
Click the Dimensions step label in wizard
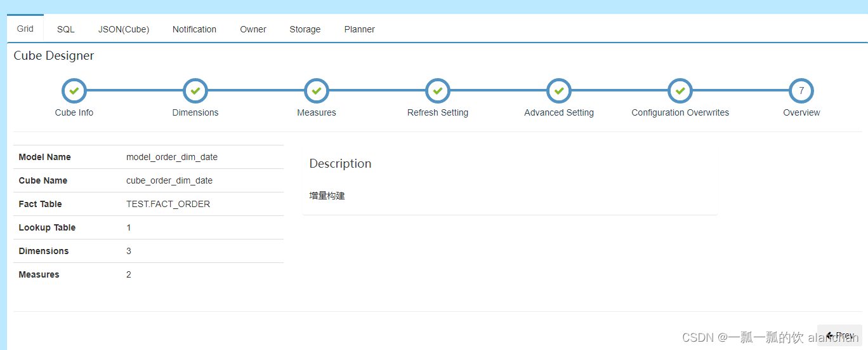195,112
